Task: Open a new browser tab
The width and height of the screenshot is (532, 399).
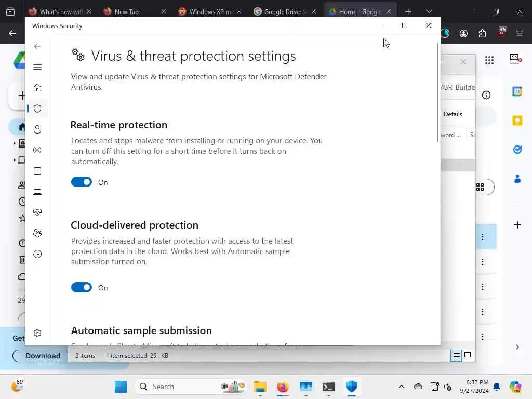Action: (x=408, y=12)
